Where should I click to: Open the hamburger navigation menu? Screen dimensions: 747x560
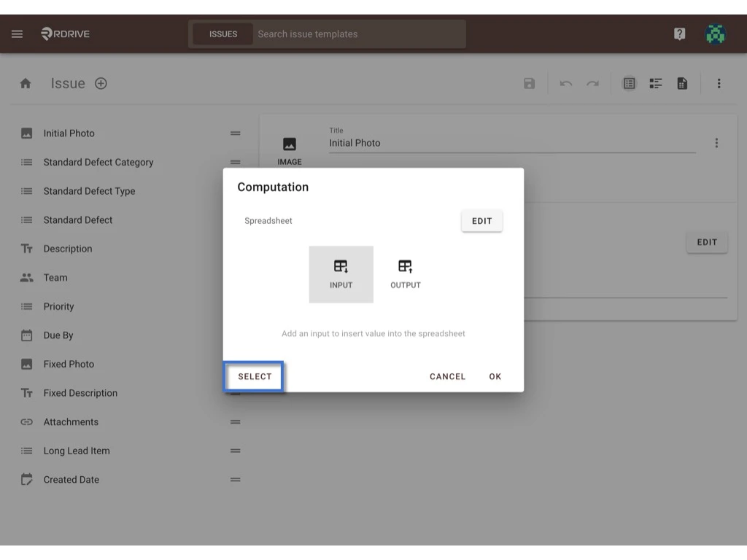pyautogui.click(x=18, y=34)
